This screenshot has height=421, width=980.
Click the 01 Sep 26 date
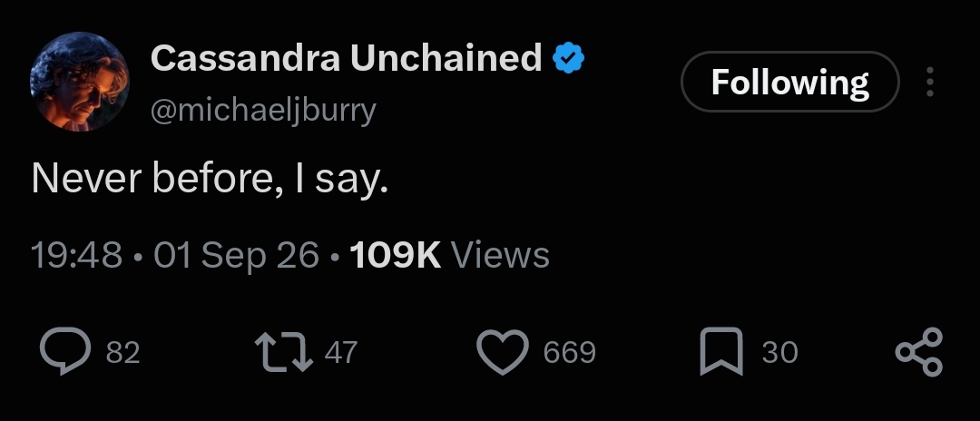click(x=236, y=256)
